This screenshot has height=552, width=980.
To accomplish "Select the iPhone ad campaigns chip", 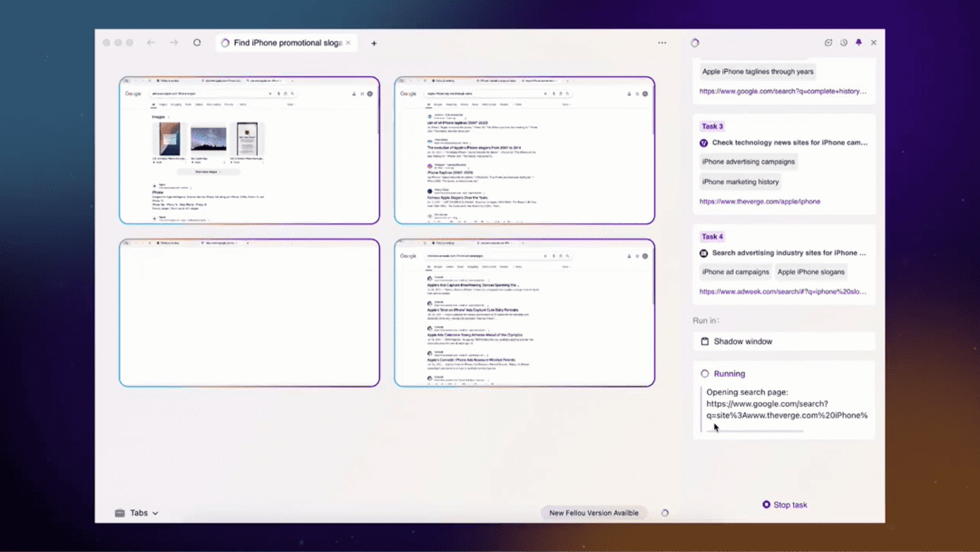I will pyautogui.click(x=736, y=272).
